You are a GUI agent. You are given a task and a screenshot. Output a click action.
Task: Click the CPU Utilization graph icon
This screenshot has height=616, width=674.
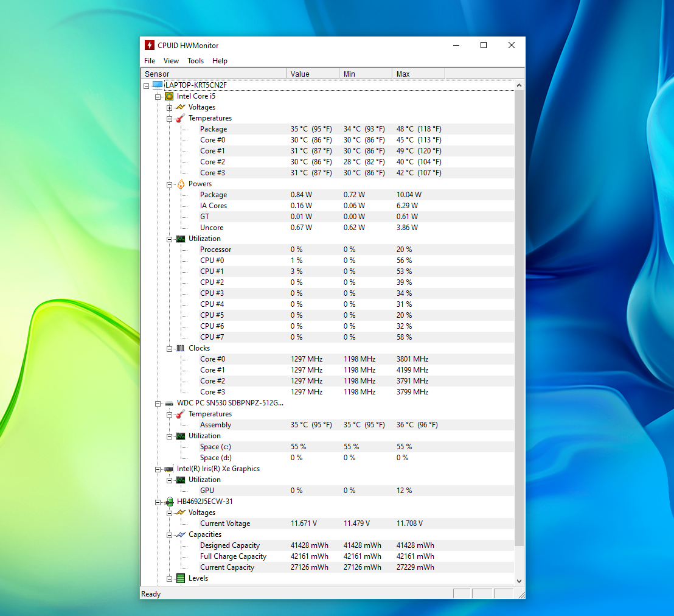tap(181, 239)
